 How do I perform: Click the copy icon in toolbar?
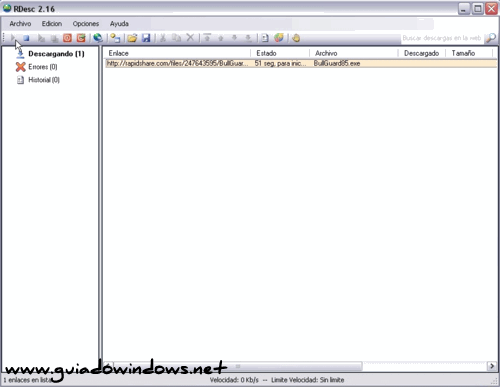tap(176, 38)
